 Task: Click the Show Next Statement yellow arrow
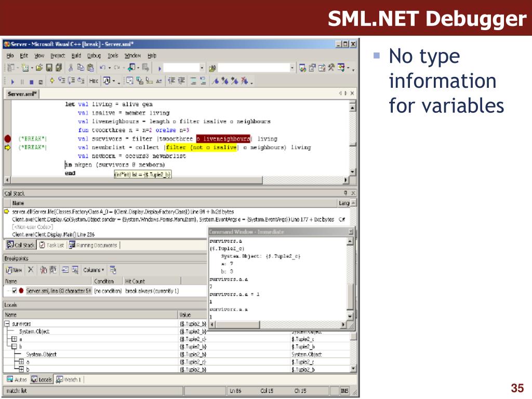point(52,81)
